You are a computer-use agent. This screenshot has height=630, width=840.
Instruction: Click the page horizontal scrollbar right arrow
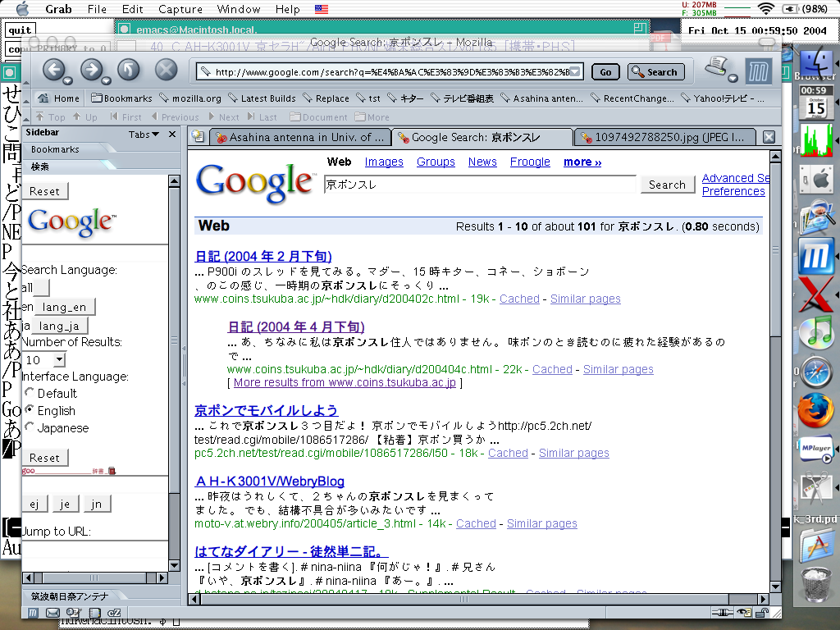[x=764, y=598]
